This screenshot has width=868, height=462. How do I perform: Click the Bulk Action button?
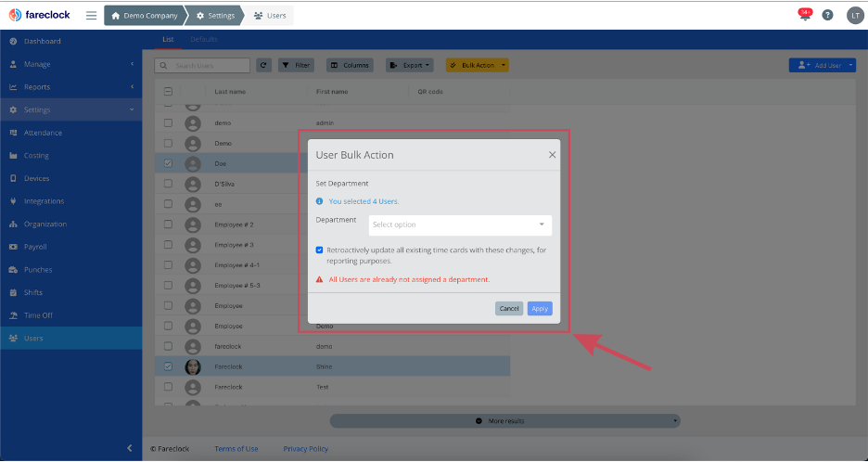tap(472, 65)
